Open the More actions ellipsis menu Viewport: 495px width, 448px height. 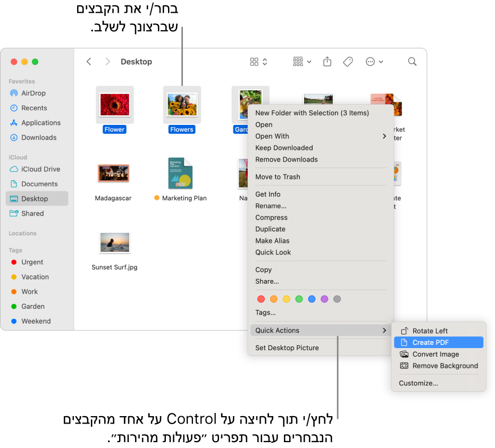point(374,62)
